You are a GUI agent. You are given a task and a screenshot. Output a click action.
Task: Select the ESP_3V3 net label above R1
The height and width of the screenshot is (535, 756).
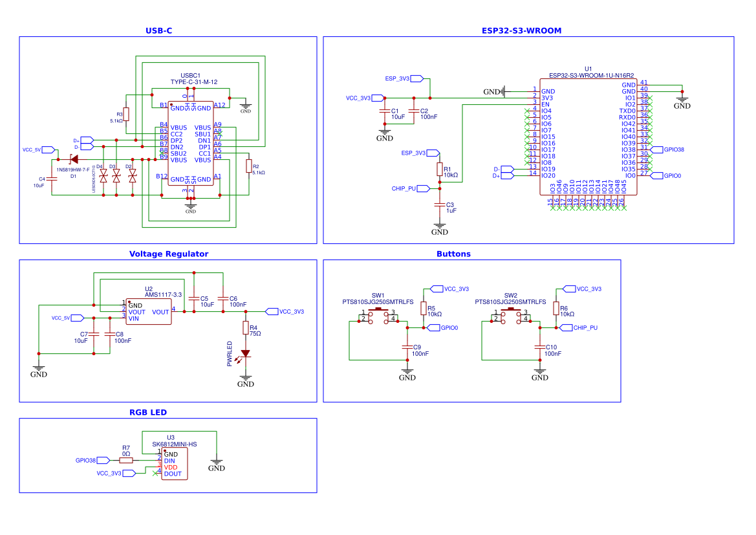coord(420,153)
